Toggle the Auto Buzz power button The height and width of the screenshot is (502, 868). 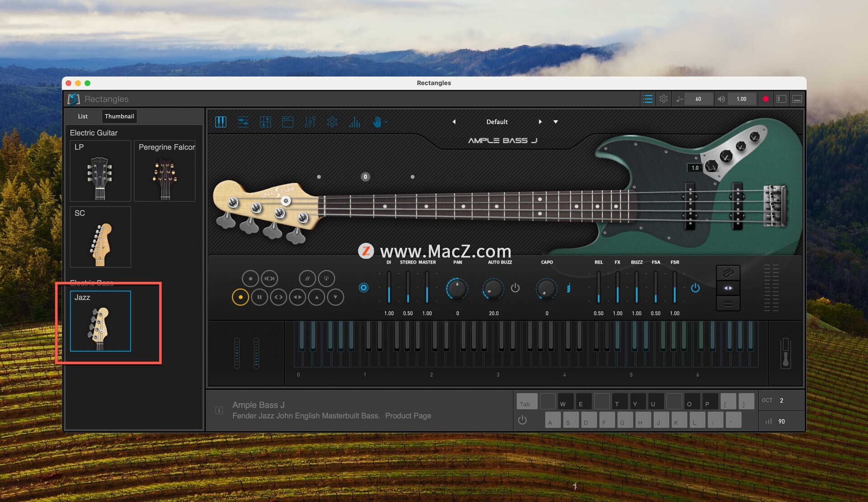pyautogui.click(x=515, y=288)
